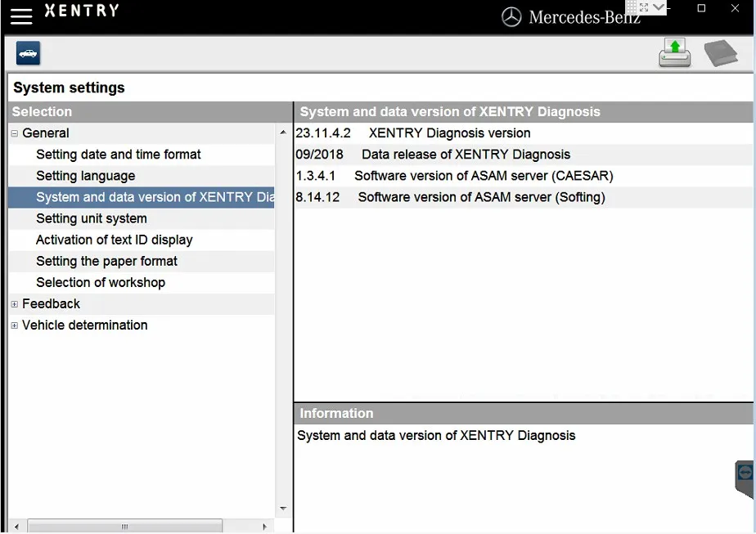Click the Selection panel header

(150, 112)
